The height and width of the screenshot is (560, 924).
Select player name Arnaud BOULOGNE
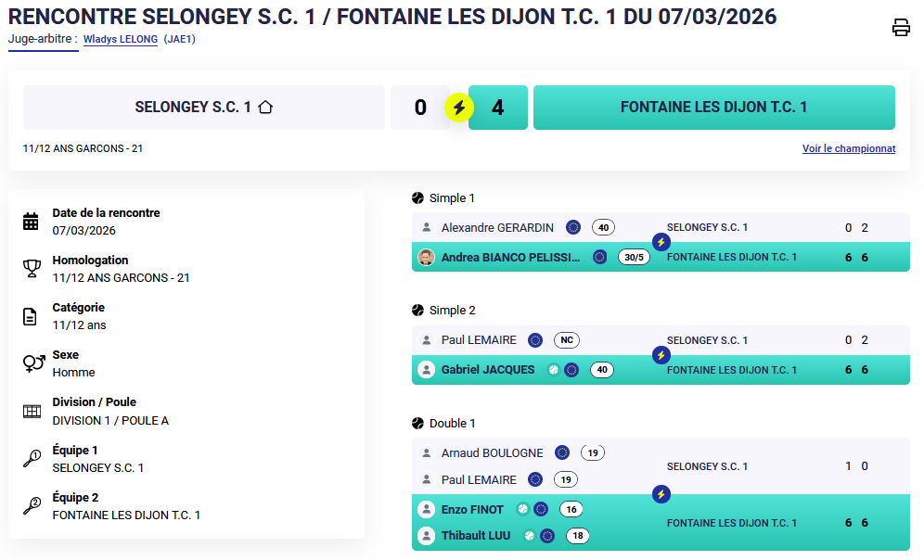[492, 453]
